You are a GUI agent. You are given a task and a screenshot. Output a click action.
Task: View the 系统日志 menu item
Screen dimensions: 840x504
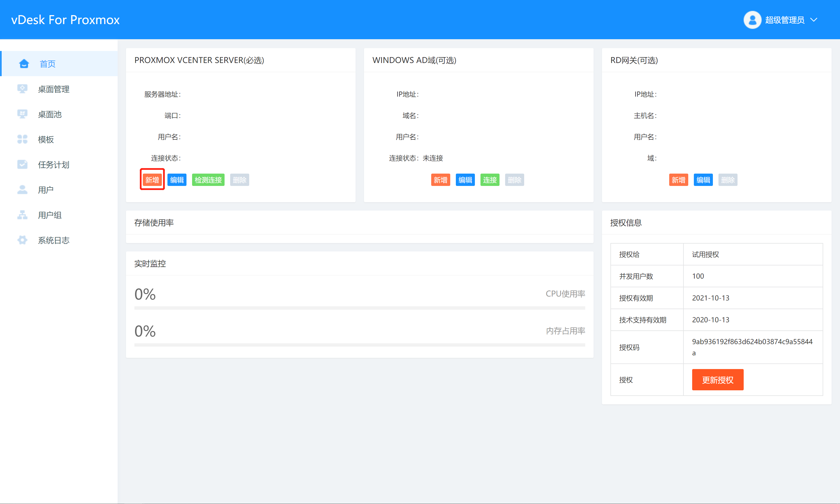click(x=59, y=241)
